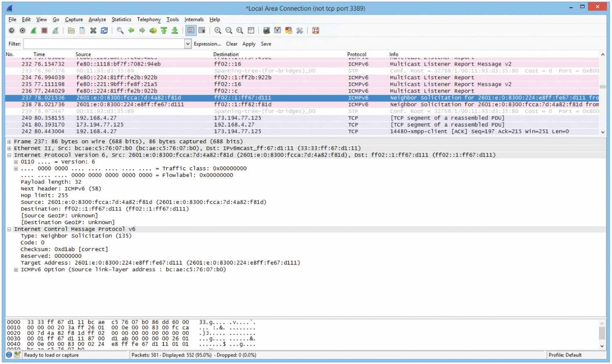Restart the running live capture
Viewport: 612px width, 364px height.
point(55,30)
